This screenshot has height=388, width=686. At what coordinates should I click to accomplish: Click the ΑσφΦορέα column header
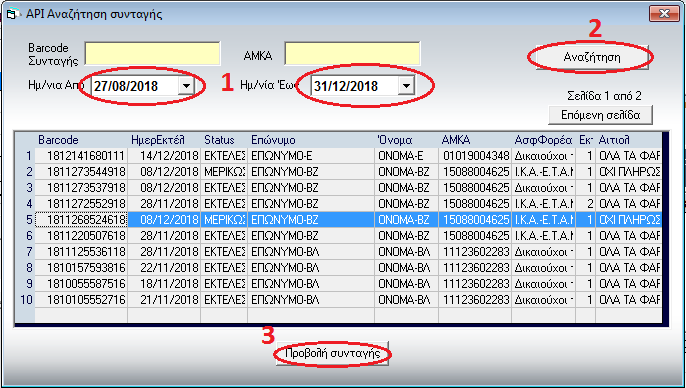pyautogui.click(x=543, y=140)
